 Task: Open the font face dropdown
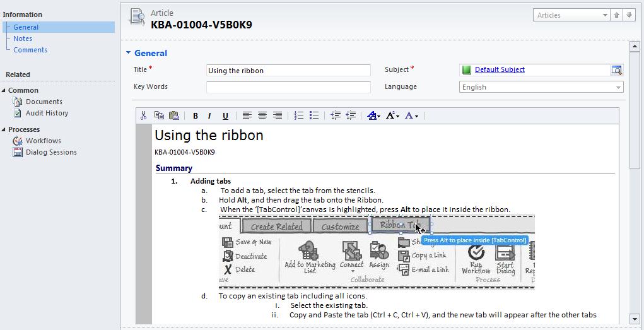(373, 116)
